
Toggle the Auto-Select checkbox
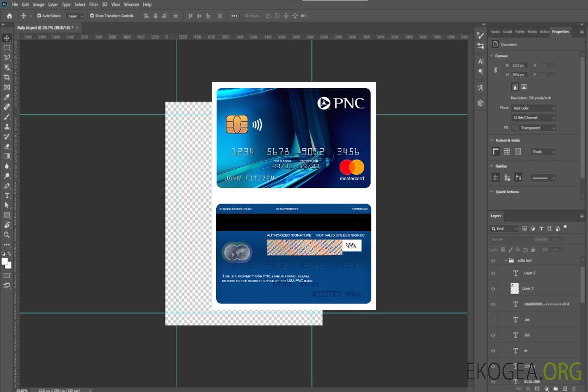pyautogui.click(x=39, y=16)
